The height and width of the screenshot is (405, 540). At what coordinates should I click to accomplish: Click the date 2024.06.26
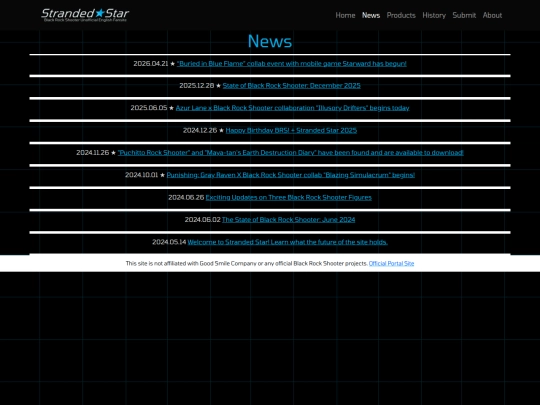[186, 198]
